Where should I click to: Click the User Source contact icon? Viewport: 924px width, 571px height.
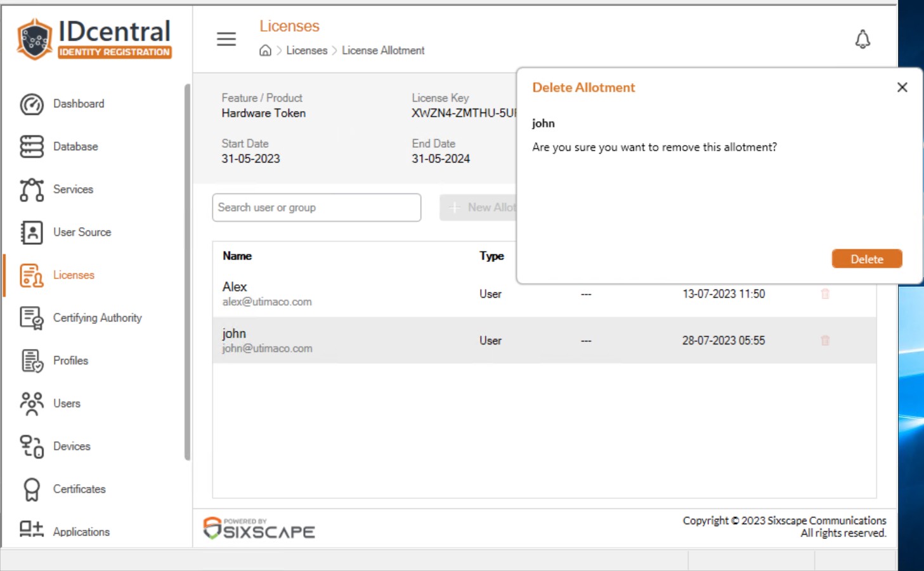pos(32,232)
